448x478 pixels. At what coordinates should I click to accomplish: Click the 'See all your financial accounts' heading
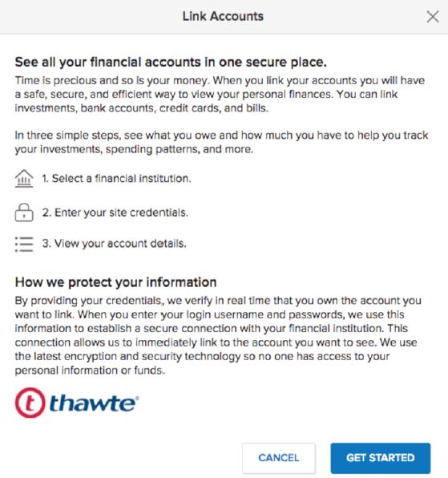coord(171,63)
